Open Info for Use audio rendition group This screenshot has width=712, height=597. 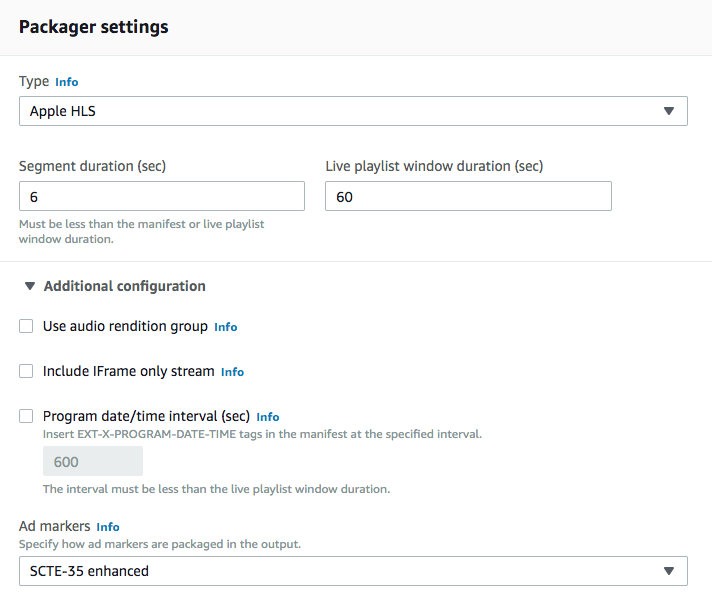(x=226, y=327)
